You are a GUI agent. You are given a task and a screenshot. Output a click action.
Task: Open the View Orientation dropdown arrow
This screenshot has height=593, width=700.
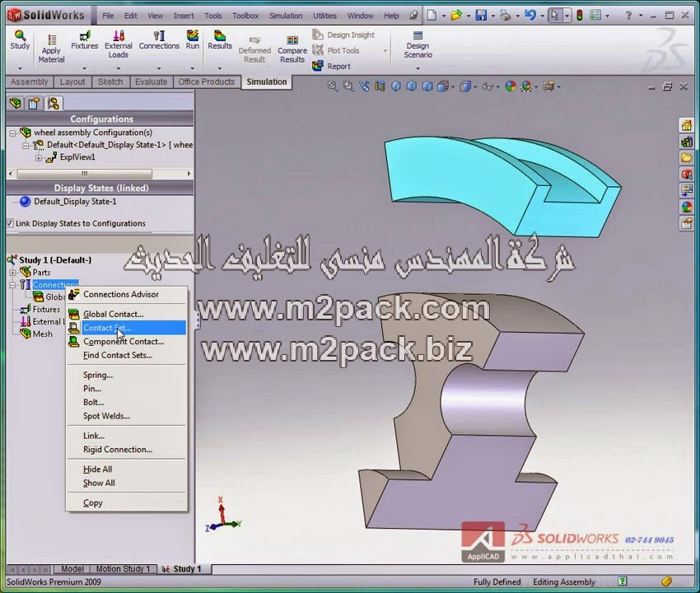(453, 86)
